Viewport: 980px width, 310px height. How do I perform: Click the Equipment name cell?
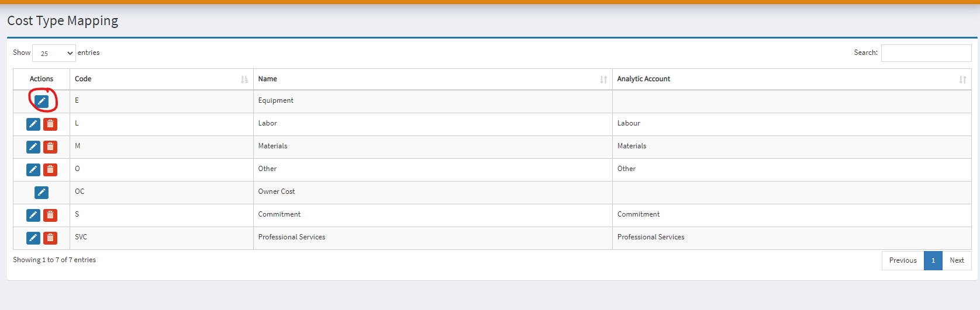point(433,101)
